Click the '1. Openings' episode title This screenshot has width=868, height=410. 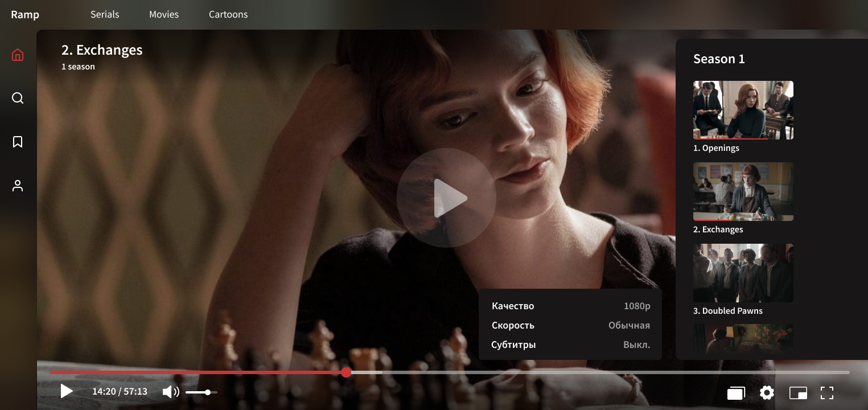pos(716,148)
